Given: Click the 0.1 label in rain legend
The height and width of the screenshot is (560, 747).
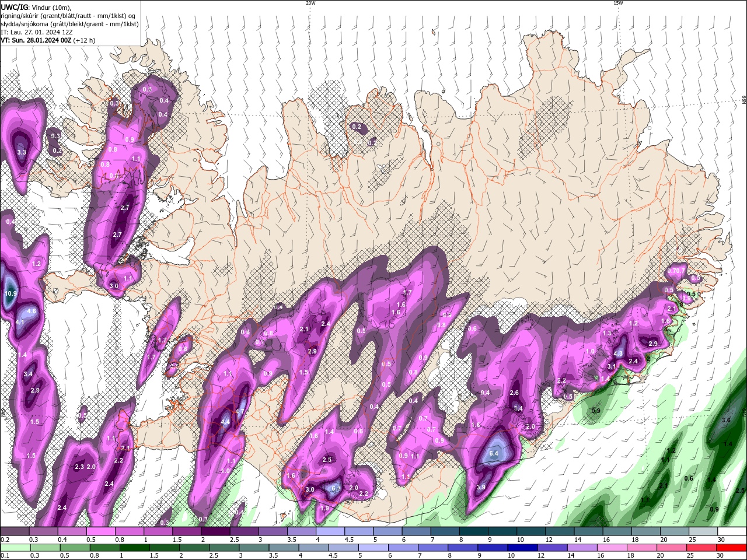Looking at the screenshot, I should tap(4, 556).
